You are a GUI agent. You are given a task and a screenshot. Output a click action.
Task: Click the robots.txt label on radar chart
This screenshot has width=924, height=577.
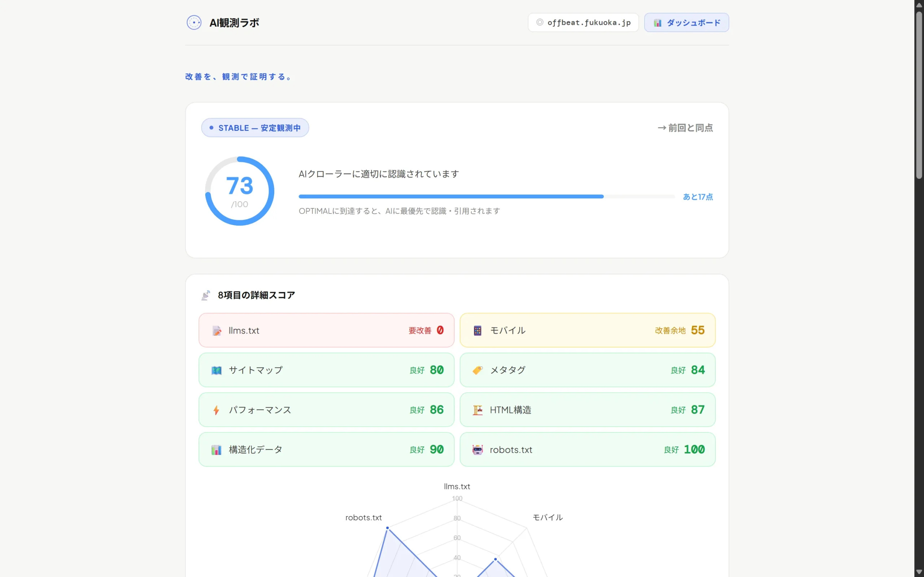363,517
